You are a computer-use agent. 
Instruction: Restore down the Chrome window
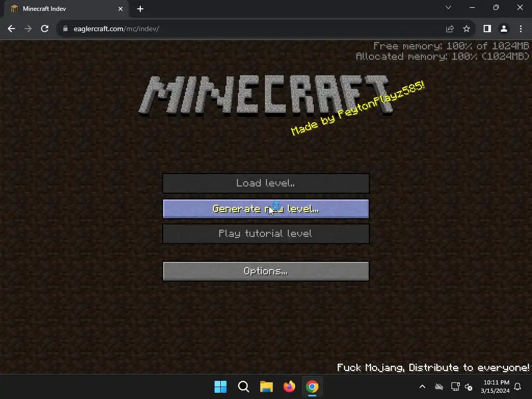(x=496, y=7)
